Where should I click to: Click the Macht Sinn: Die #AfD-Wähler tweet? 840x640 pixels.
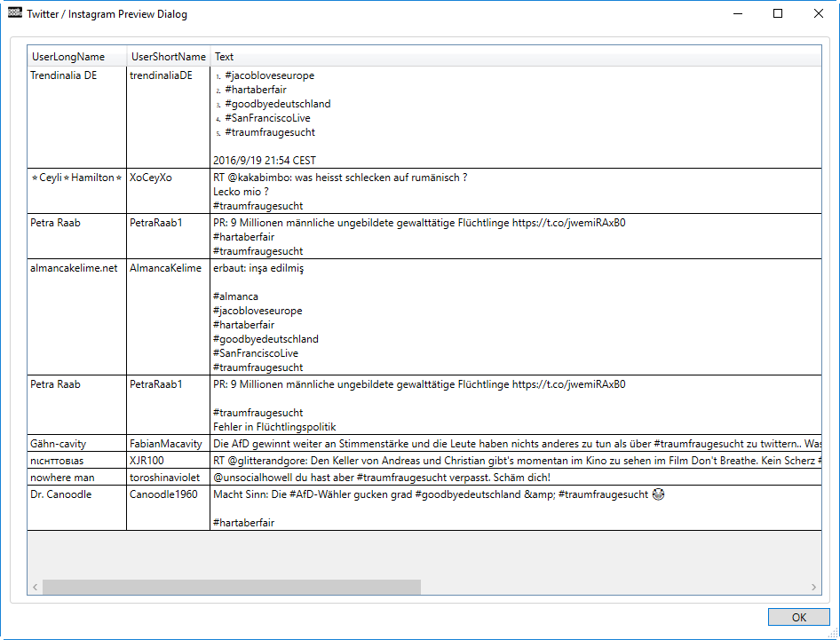[x=439, y=494]
